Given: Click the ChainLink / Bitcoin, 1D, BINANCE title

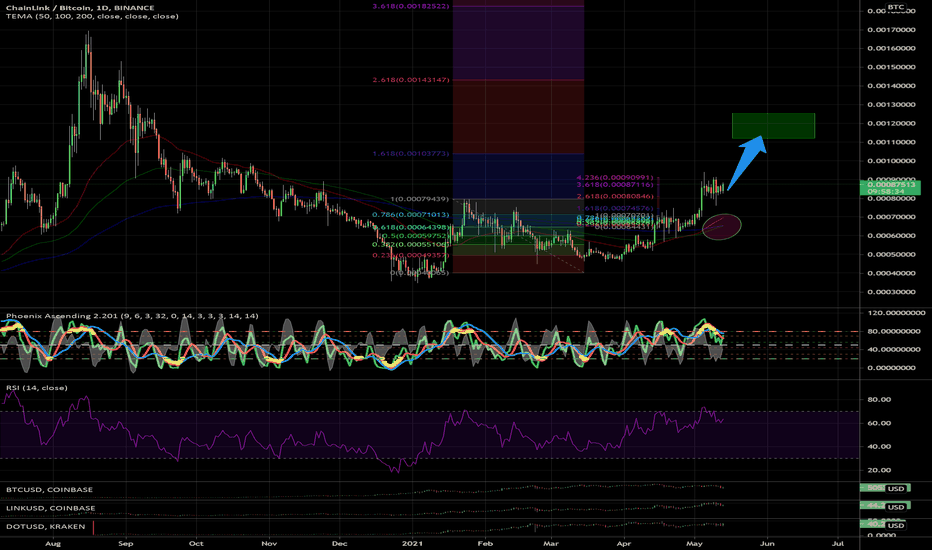Looking at the screenshot, I should (80, 8).
